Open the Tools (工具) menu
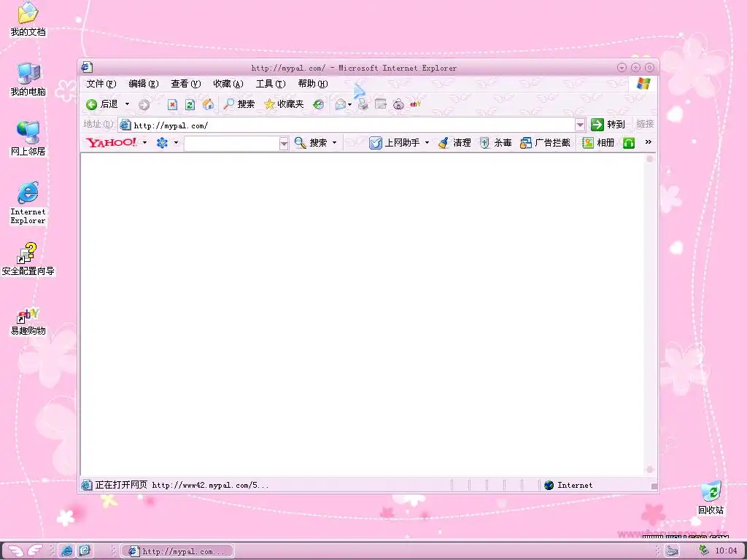 [x=271, y=84]
